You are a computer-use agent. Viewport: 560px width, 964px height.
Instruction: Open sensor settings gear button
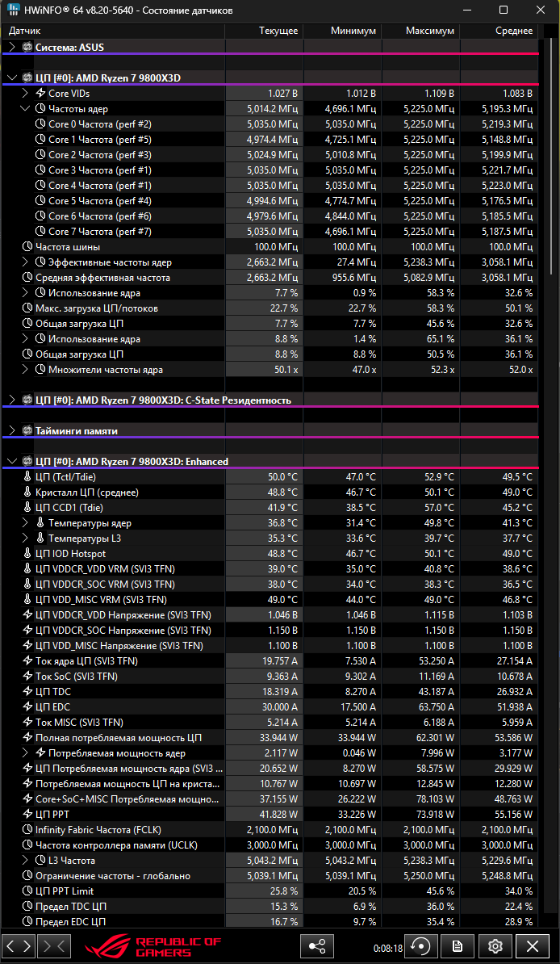pyautogui.click(x=495, y=946)
